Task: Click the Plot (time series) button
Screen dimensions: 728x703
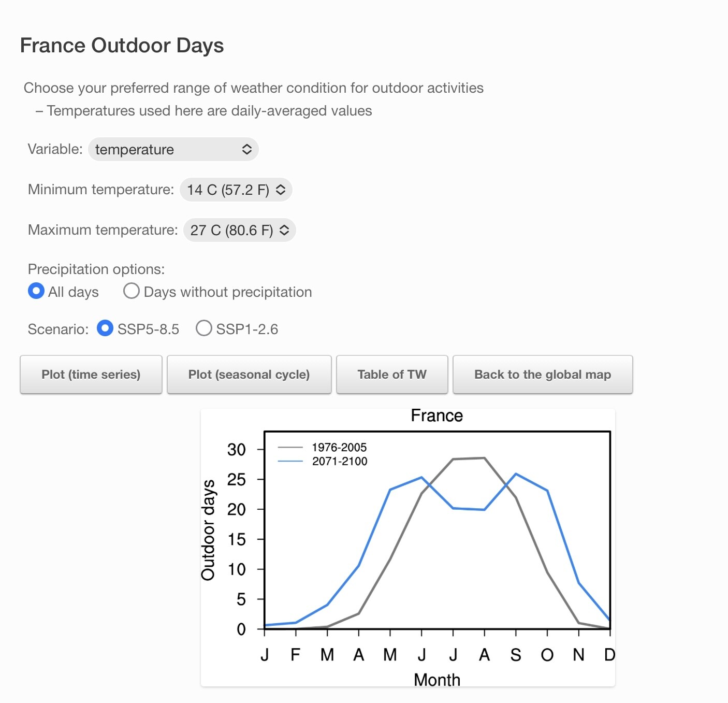Action: click(91, 375)
